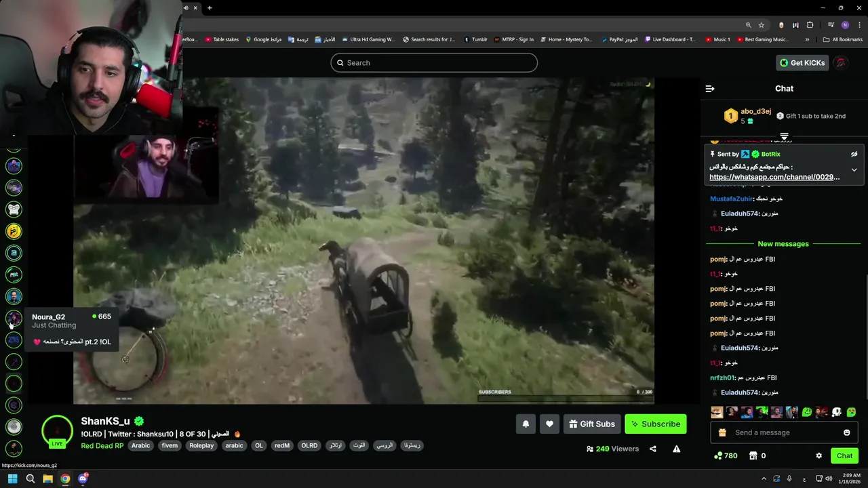Click the abo_d3ej top gifter name
Viewport: 868px width, 488px height.
[755, 111]
